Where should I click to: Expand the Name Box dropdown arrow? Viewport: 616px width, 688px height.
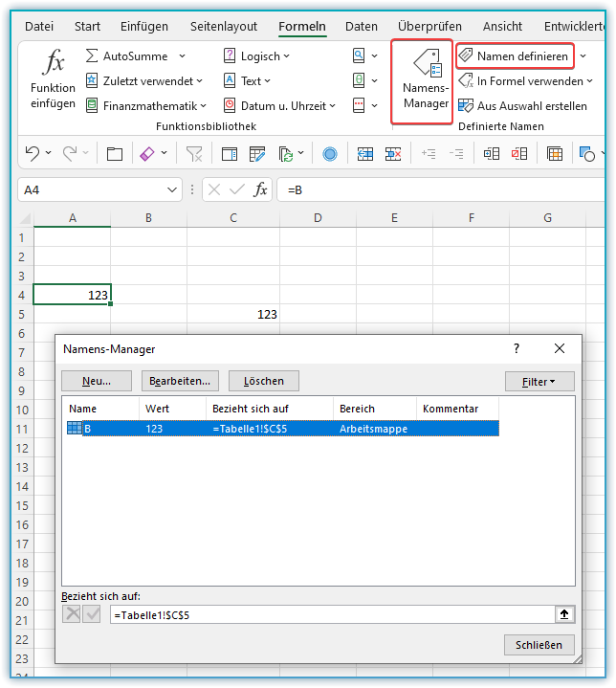[x=172, y=189]
